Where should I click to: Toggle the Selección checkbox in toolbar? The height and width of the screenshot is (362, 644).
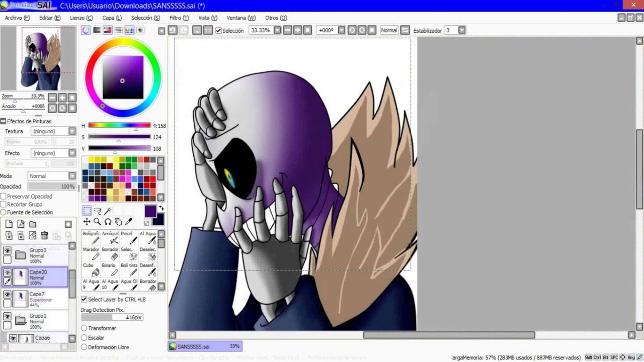click(x=218, y=31)
